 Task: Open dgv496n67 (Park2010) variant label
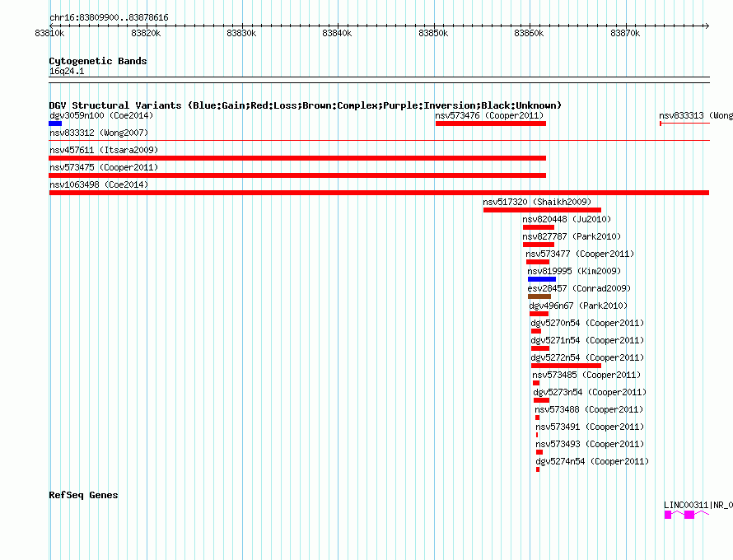(578, 306)
